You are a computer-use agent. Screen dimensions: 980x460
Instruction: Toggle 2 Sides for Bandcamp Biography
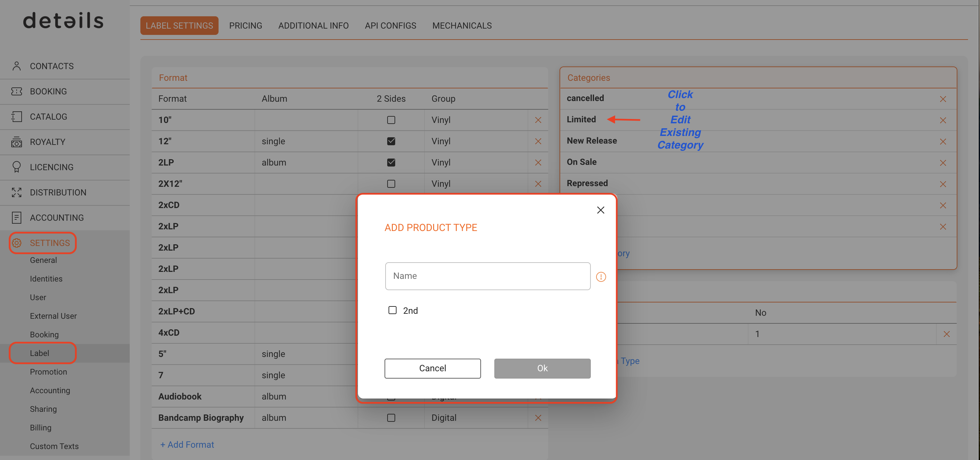(x=391, y=418)
